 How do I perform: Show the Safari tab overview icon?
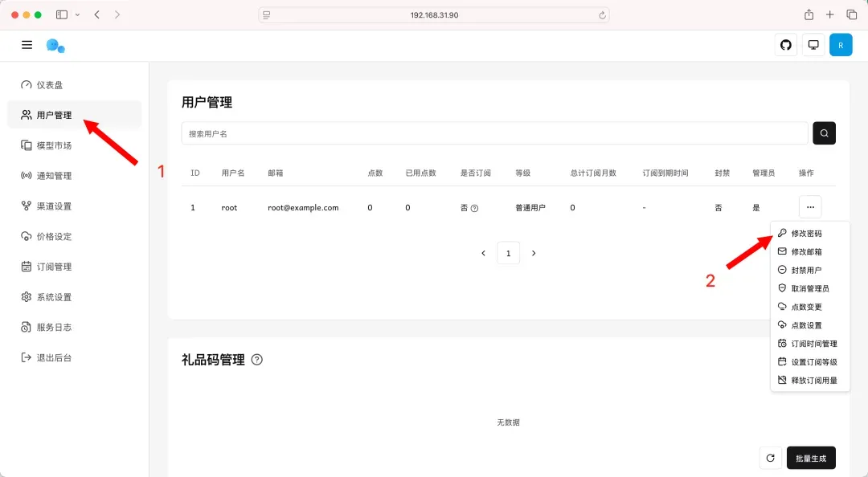pos(851,14)
